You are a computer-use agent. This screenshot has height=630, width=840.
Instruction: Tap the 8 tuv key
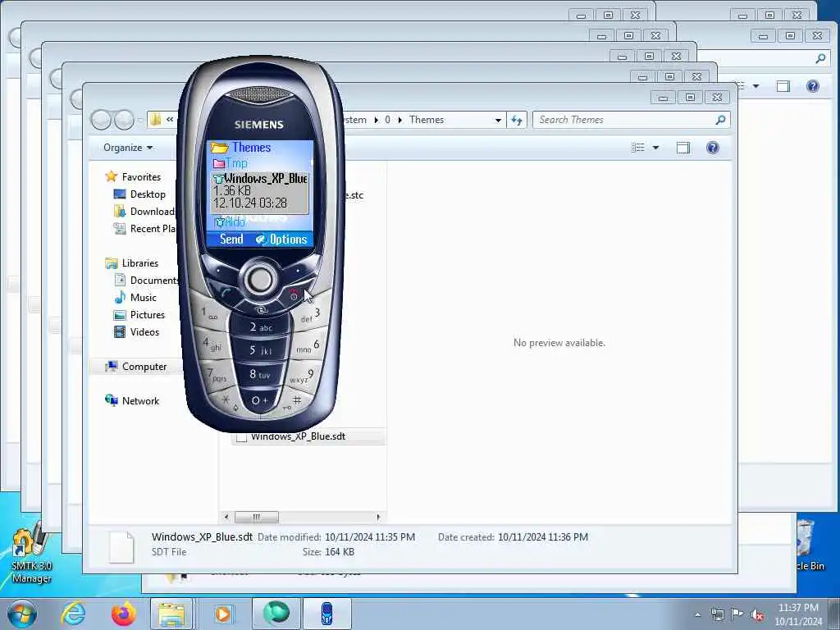coord(260,374)
